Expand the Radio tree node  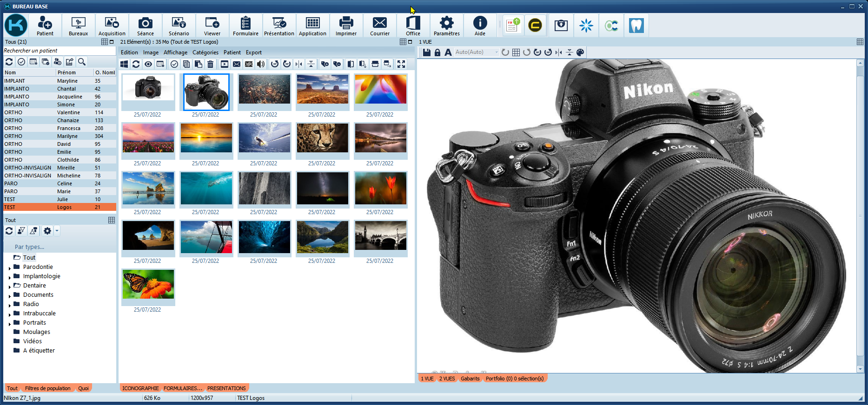[x=10, y=305]
